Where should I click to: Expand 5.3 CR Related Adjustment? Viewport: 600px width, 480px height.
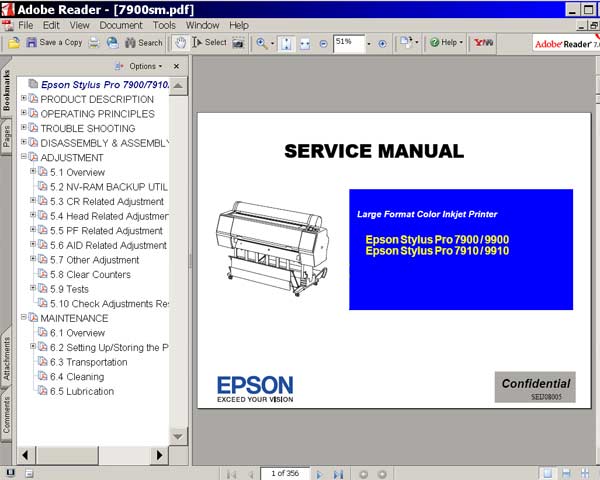coord(33,200)
